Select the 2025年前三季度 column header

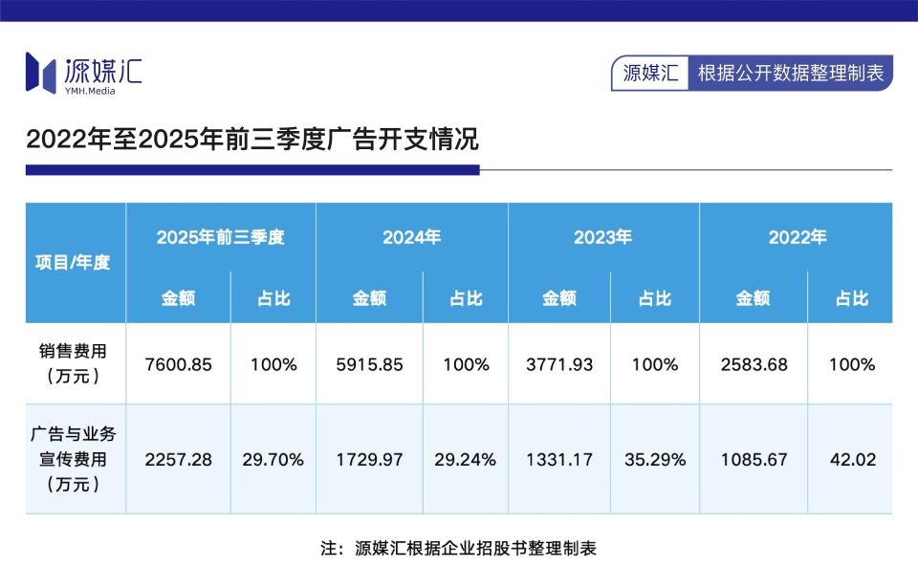point(220,237)
